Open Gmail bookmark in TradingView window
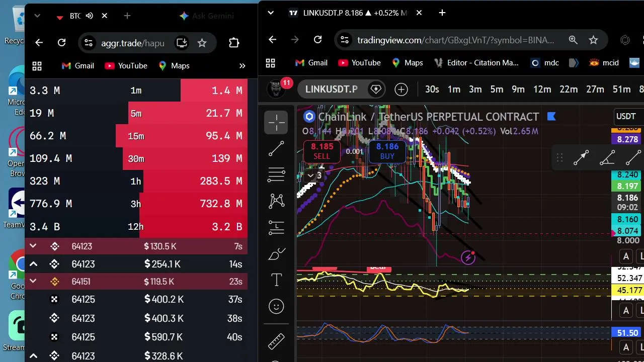This screenshot has height=362, width=644. click(311, 63)
